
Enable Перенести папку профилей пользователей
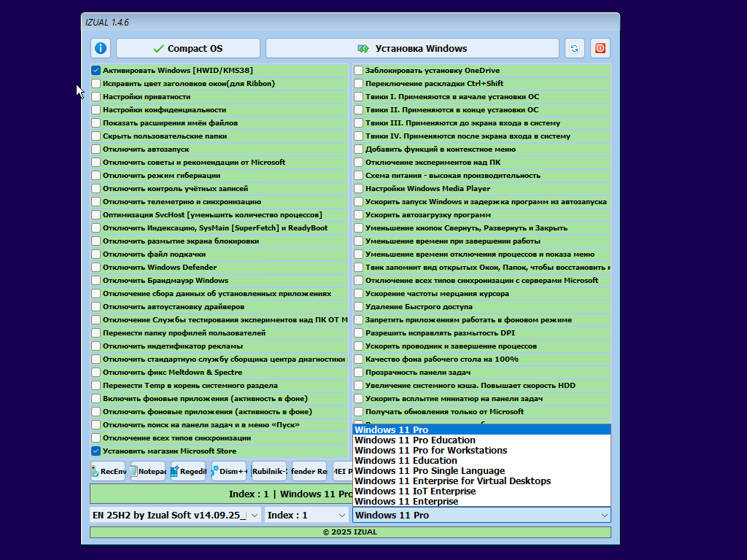click(x=96, y=332)
